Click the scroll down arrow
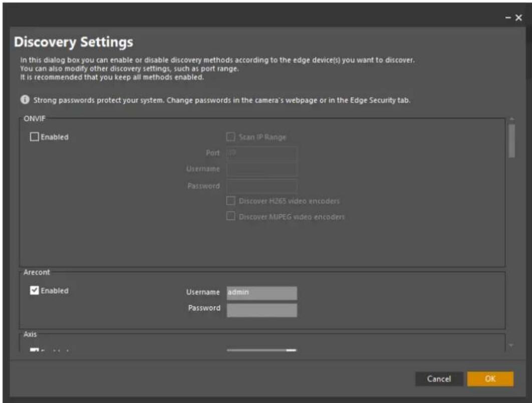The width and height of the screenshot is (532, 403). (511, 346)
